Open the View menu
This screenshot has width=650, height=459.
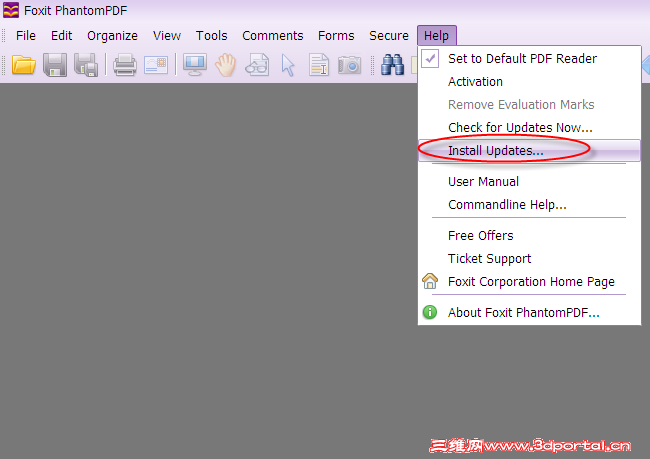pyautogui.click(x=167, y=36)
